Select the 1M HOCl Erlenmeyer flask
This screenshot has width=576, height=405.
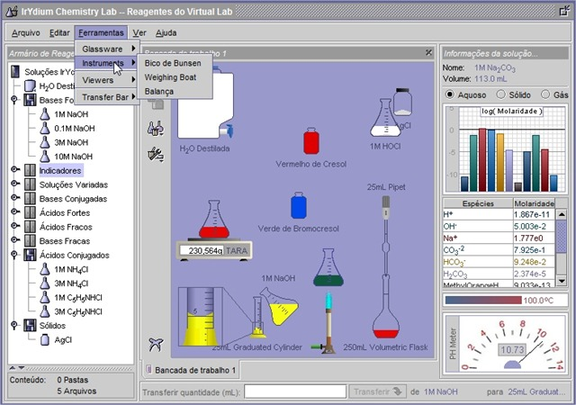point(385,117)
